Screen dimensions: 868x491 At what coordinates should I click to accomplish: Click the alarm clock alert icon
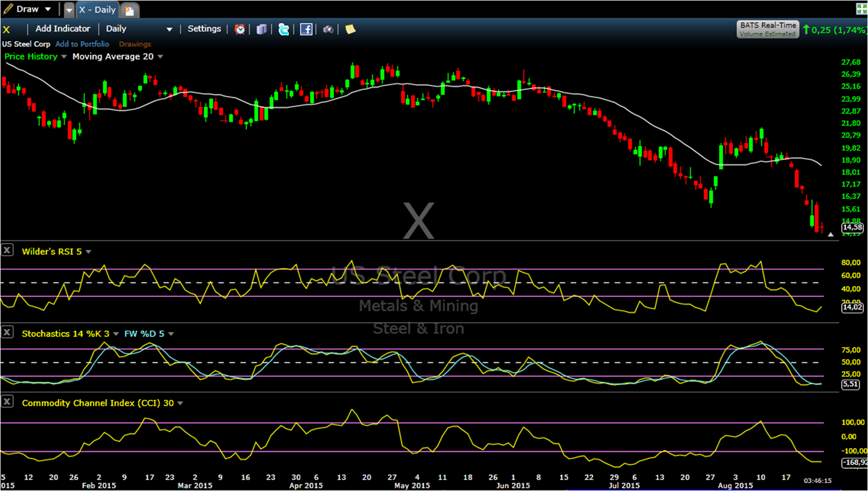tap(240, 29)
